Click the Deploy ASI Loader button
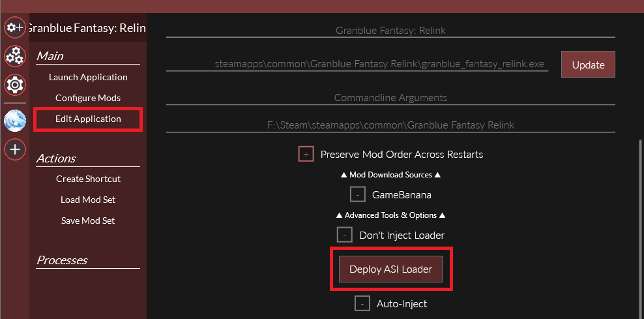The width and height of the screenshot is (644, 319). pos(390,269)
